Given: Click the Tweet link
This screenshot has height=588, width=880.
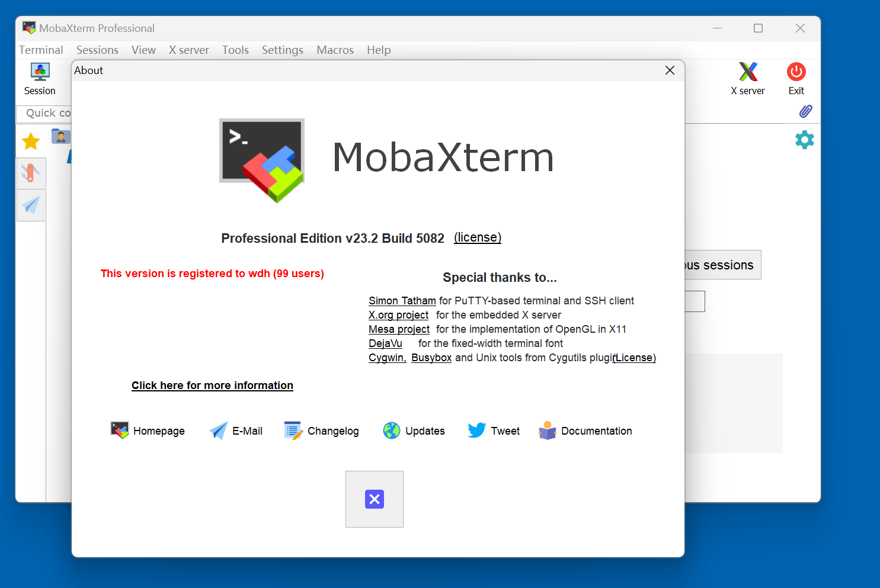Looking at the screenshot, I should [494, 431].
